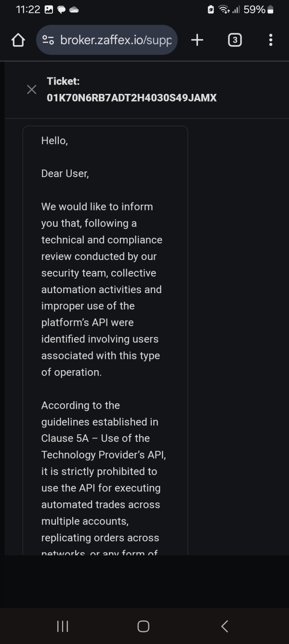Tap the image notification icon in status bar
The width and height of the screenshot is (289, 644).
point(49,10)
